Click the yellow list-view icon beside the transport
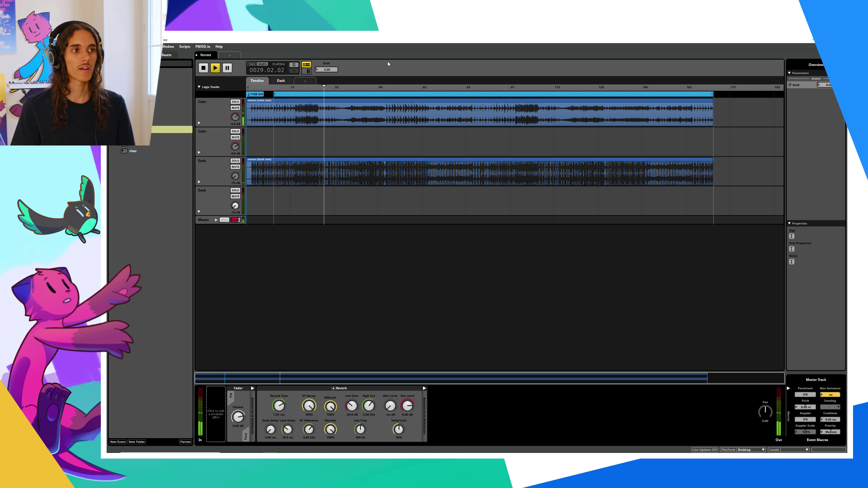Viewport: 868px width, 488px height. [x=306, y=65]
